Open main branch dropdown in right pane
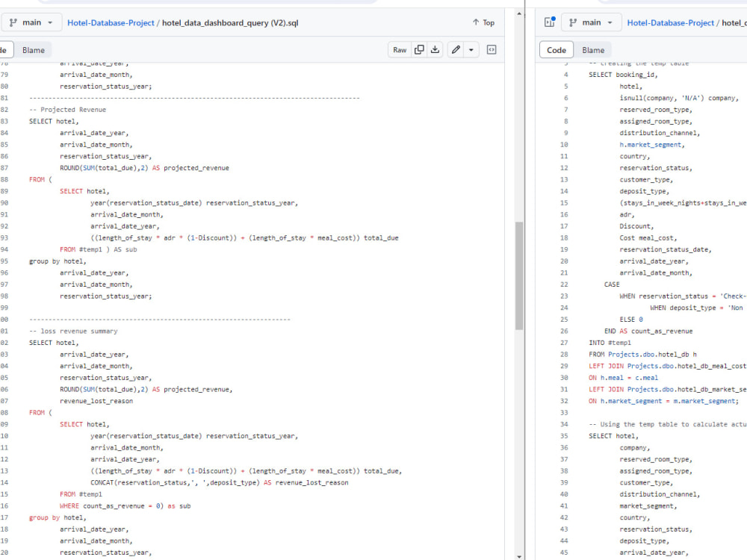The height and width of the screenshot is (560, 747). click(x=591, y=22)
